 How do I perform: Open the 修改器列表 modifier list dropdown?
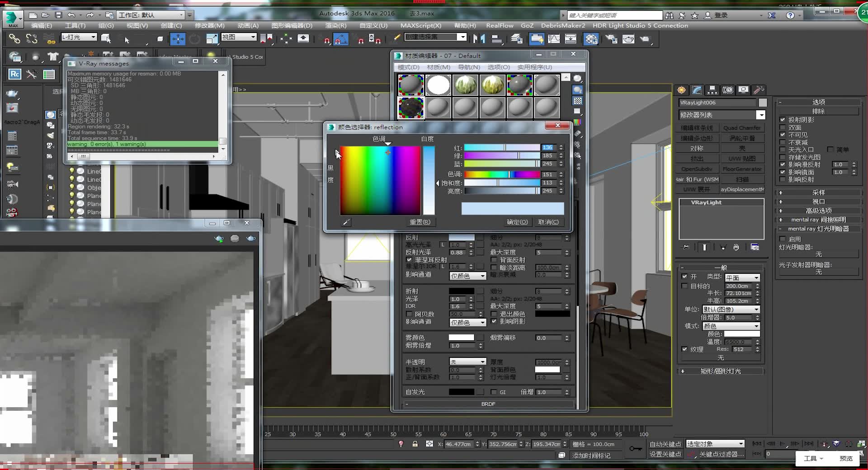tap(722, 115)
